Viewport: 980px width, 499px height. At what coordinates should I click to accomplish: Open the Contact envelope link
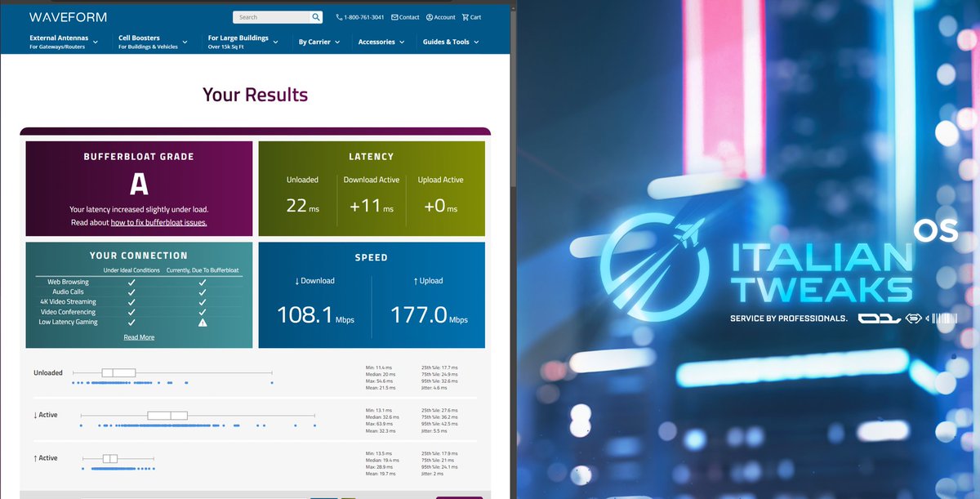(x=406, y=17)
